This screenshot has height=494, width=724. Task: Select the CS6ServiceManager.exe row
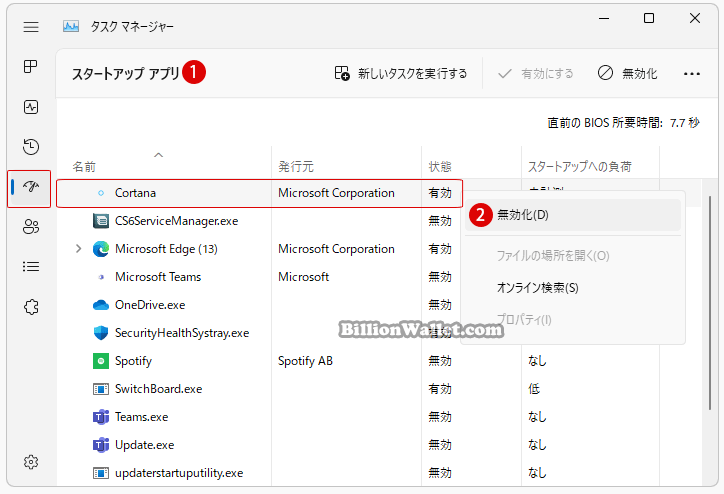(176, 221)
